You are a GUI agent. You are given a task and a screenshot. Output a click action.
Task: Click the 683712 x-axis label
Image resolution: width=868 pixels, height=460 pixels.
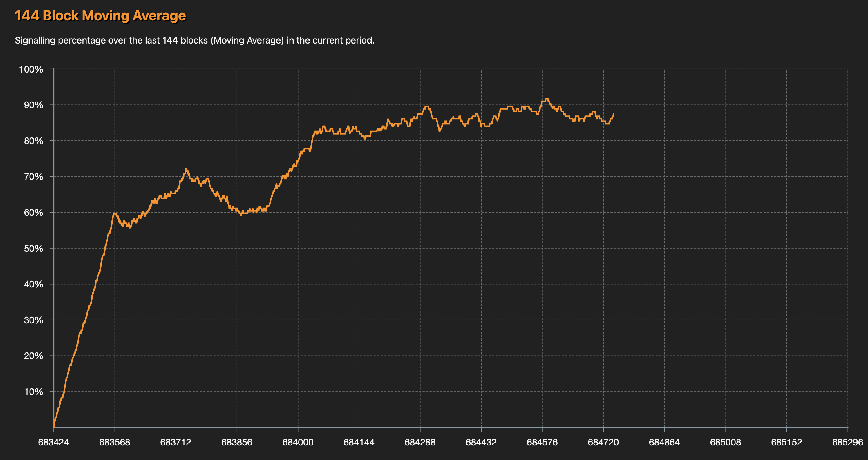tap(176, 443)
